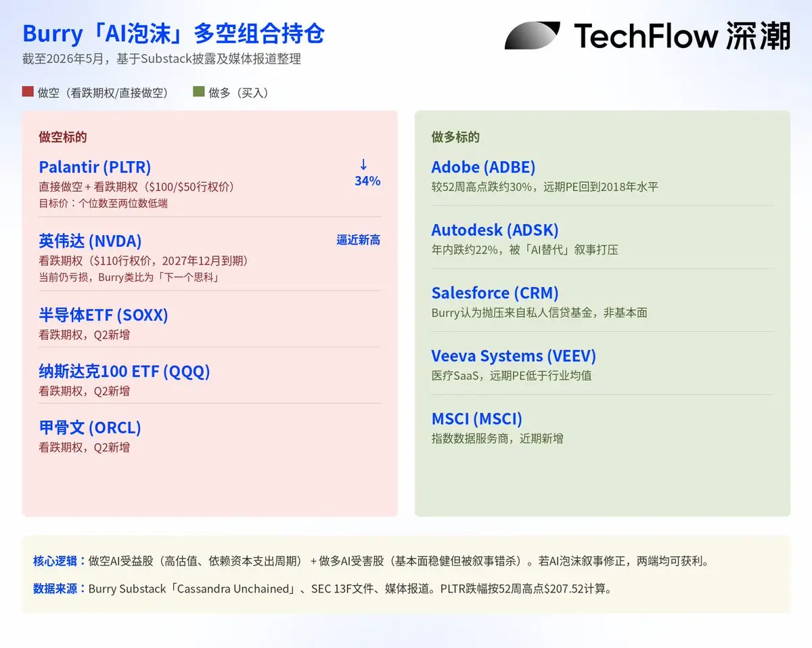Click the Cassandra Unchained source sentence
The width and height of the screenshot is (812, 648).
click(350, 589)
